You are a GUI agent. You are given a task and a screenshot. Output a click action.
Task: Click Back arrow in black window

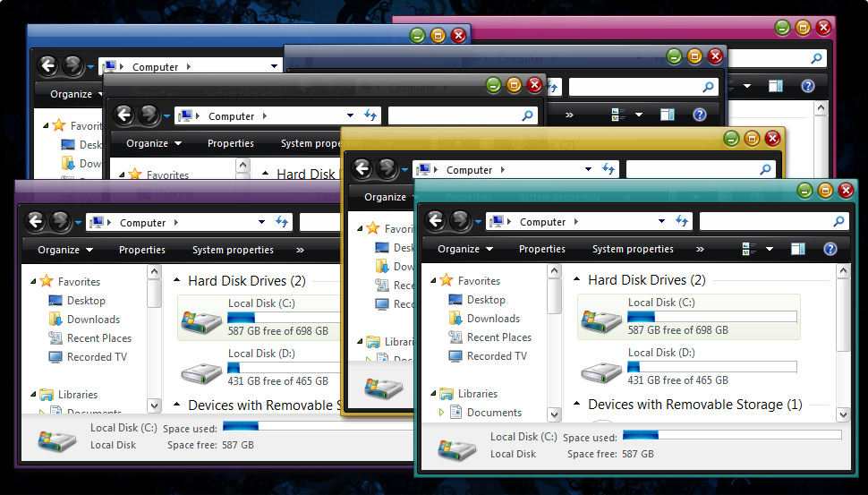click(124, 115)
